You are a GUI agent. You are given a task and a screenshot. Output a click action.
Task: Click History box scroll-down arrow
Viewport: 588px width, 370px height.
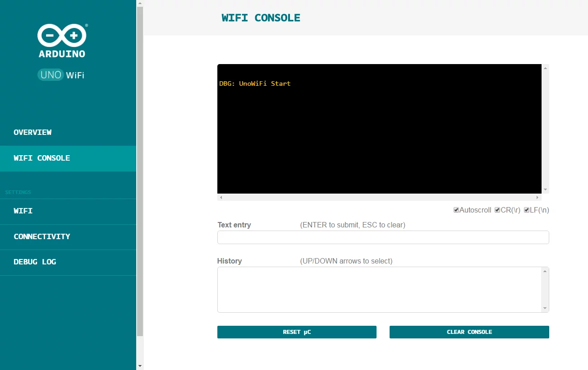click(x=545, y=308)
